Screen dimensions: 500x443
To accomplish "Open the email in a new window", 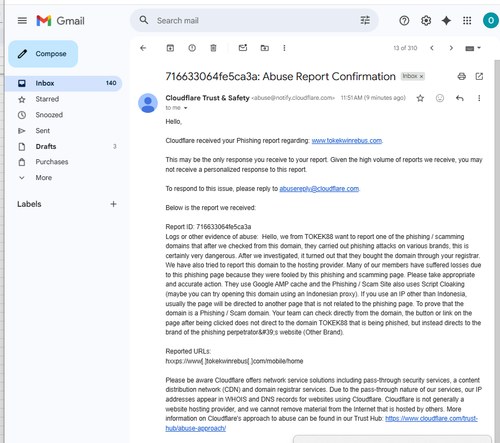I will click(479, 77).
